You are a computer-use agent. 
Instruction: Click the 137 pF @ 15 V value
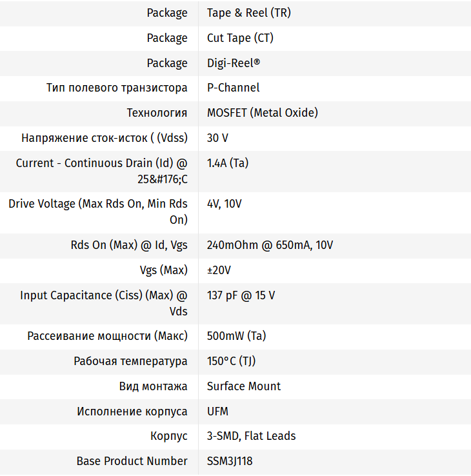pos(241,295)
